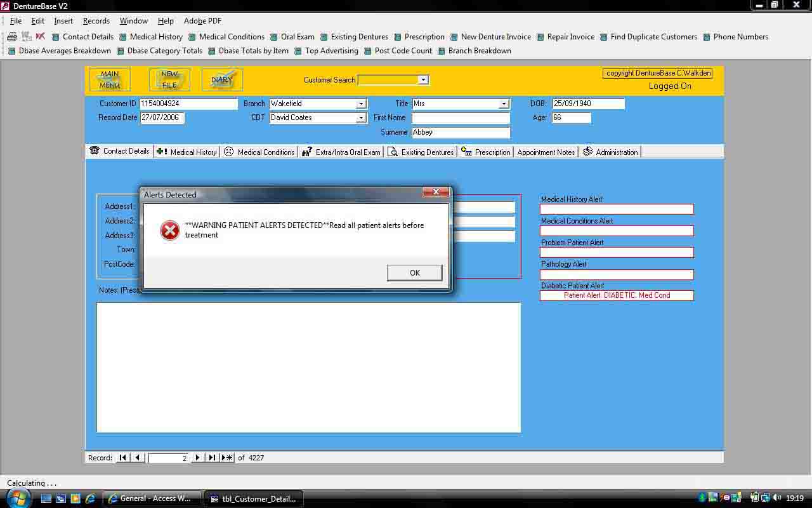Open the Phone Numbers toolbar item
Viewport: 812px width, 508px height.
[x=736, y=37]
